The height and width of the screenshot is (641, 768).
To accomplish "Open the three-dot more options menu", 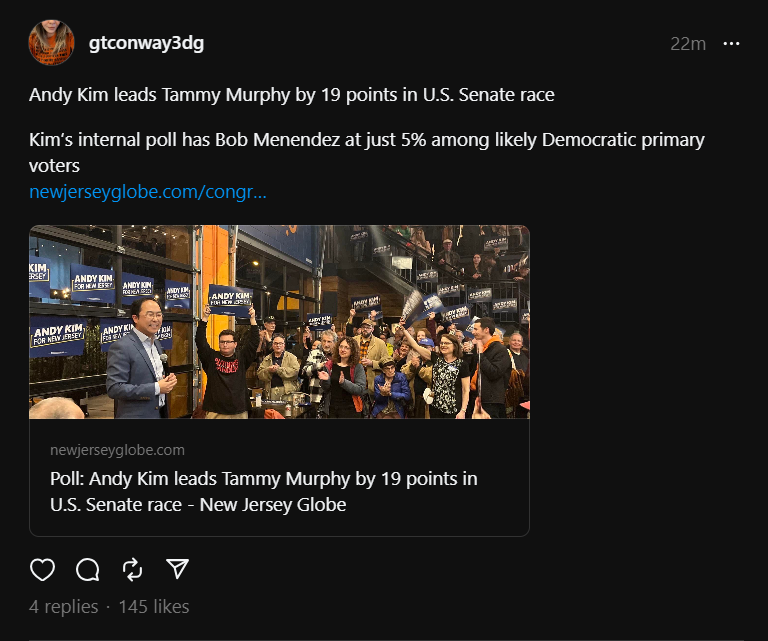I will point(731,44).
